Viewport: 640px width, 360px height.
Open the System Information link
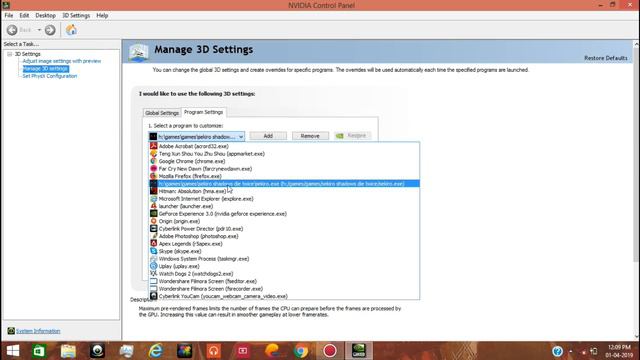pyautogui.click(x=38, y=331)
